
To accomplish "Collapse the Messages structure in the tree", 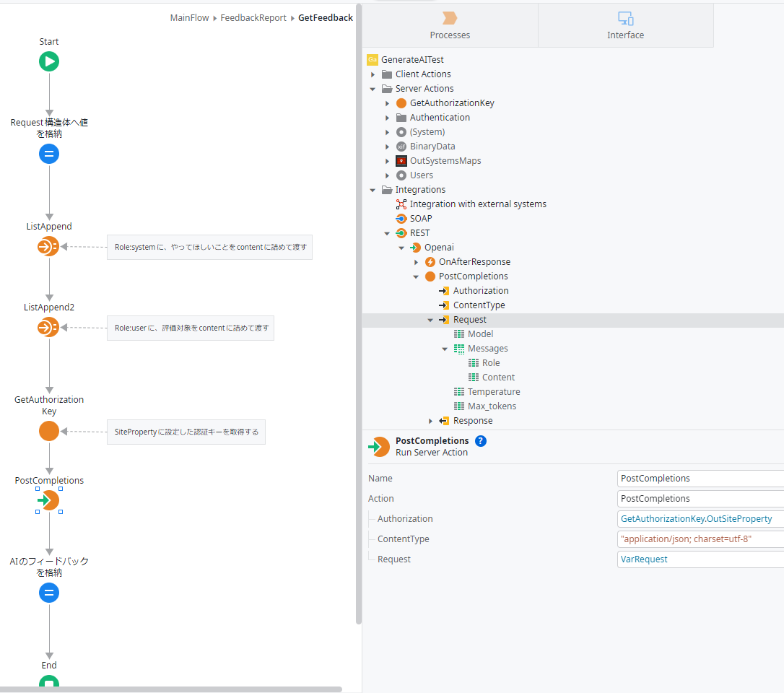I will pos(444,348).
